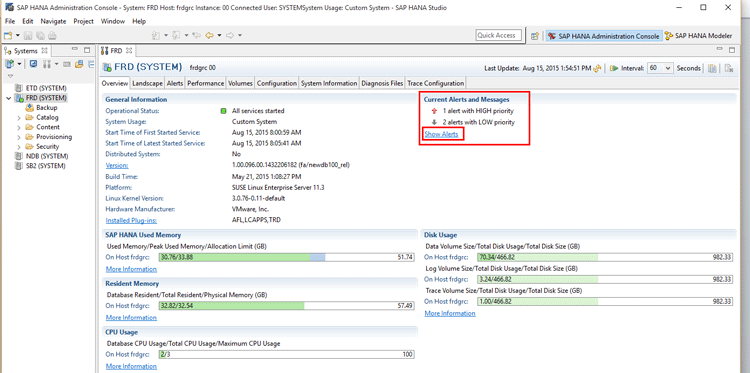Viewport: 750px width, 373px height.
Task: Minimize the Systems view panel
Action: pyautogui.click(x=75, y=49)
